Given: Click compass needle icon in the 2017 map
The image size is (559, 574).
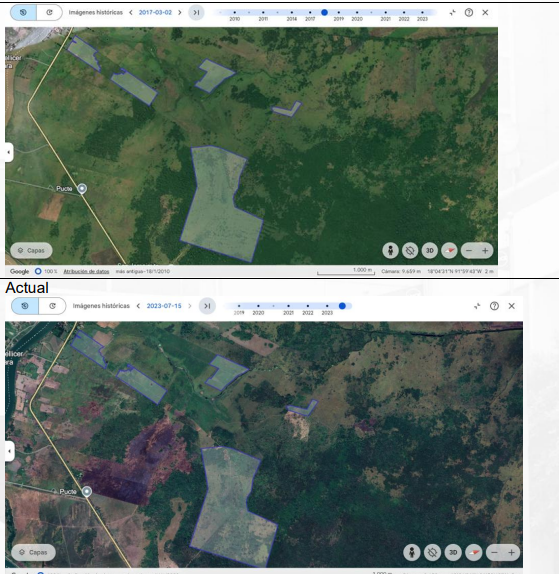Looking at the screenshot, I should point(450,251).
